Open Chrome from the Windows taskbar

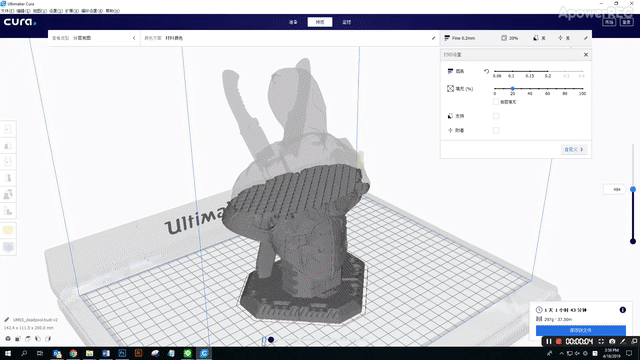tap(73, 353)
